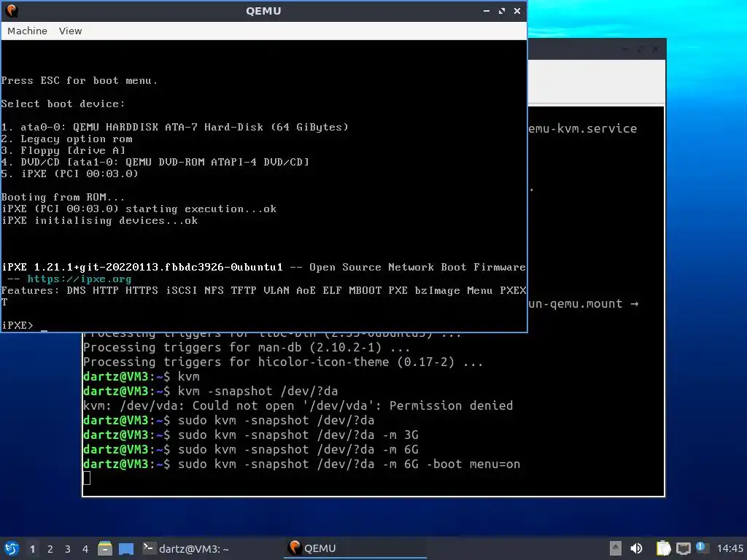
Task: Click terminal icon in dartz@VM3 taskbar item
Action: (x=149, y=548)
